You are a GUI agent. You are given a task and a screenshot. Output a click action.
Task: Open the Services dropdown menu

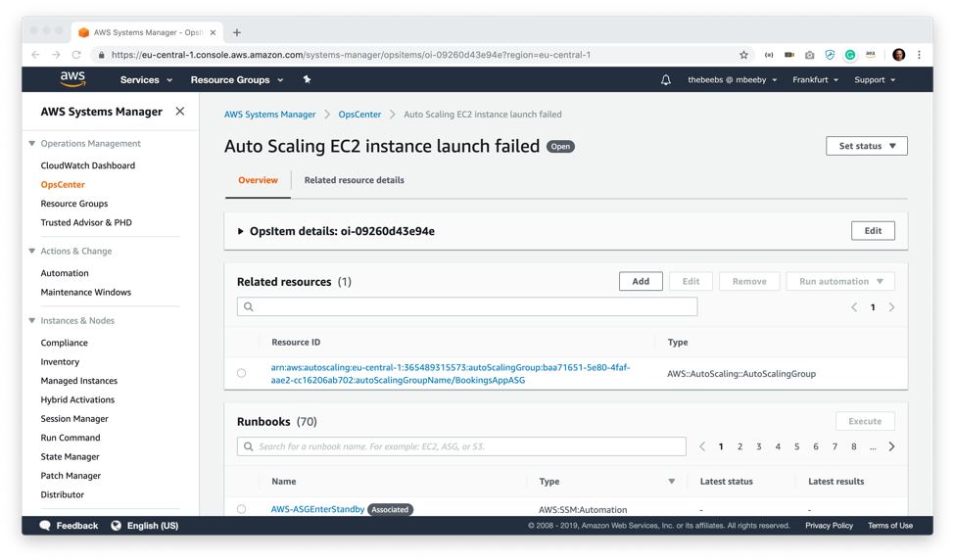tap(146, 79)
